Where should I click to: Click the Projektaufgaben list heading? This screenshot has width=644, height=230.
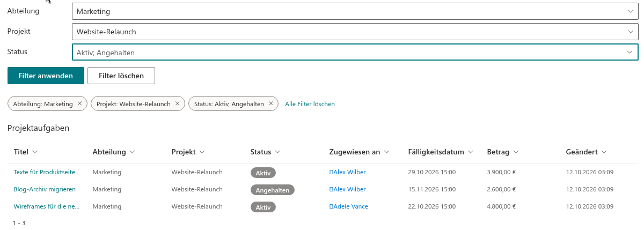pyautogui.click(x=39, y=128)
